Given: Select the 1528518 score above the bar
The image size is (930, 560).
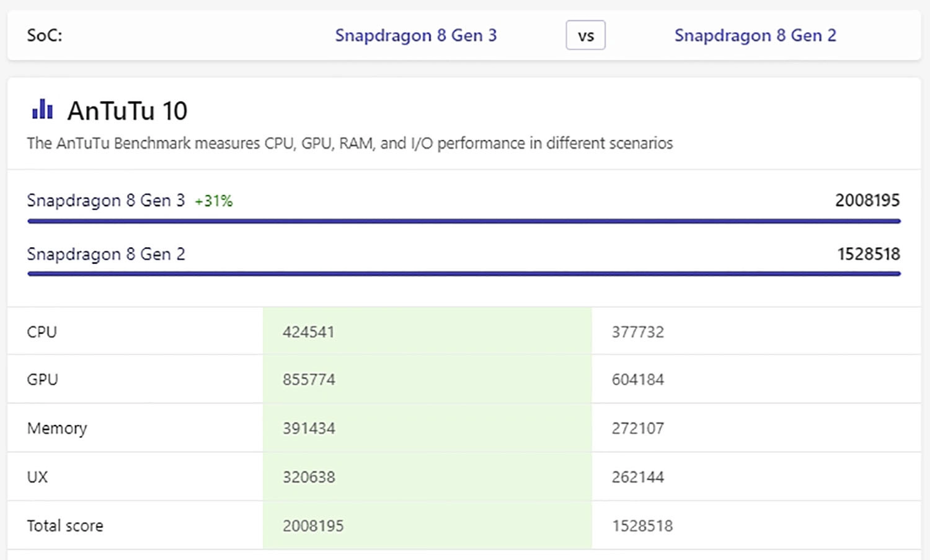Looking at the screenshot, I should coord(869,254).
